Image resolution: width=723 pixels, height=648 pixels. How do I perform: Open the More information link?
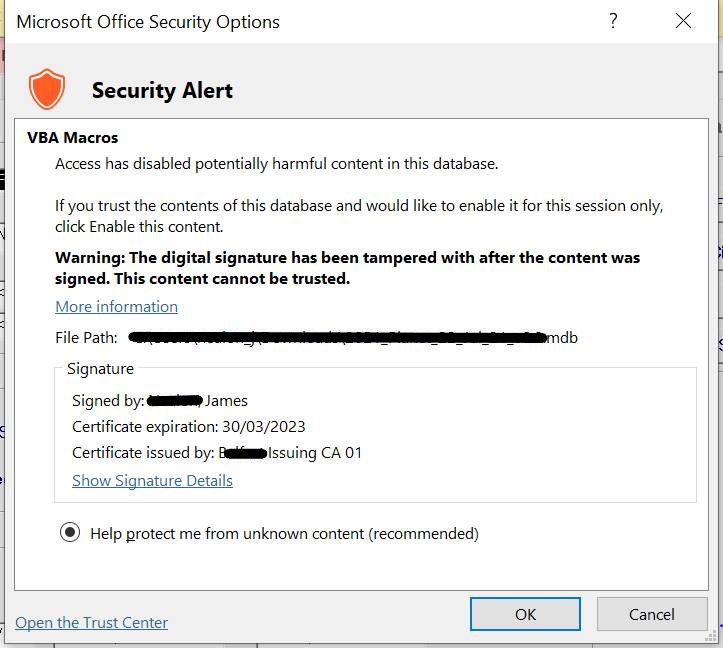[116, 306]
